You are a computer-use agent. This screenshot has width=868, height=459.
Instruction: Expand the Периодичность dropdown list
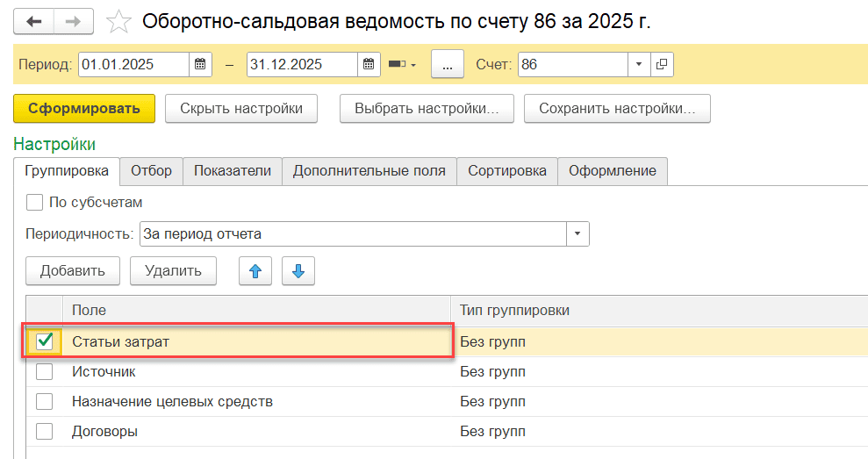tap(577, 234)
